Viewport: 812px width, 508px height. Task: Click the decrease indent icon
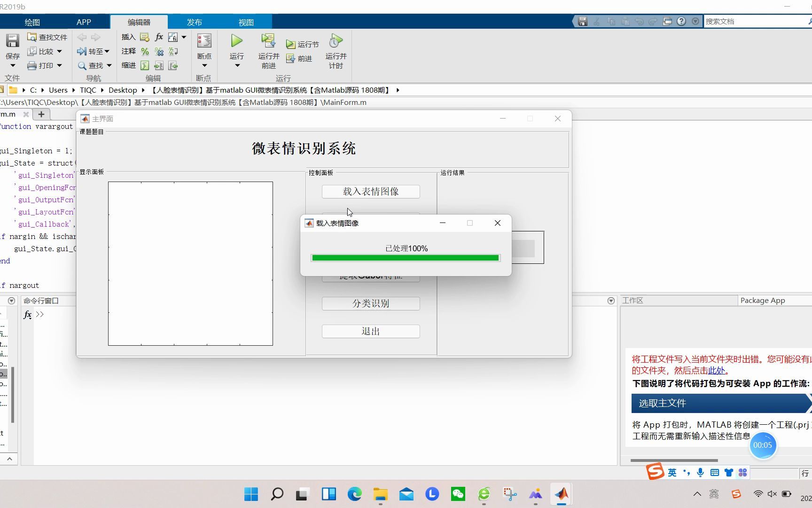pos(173,65)
